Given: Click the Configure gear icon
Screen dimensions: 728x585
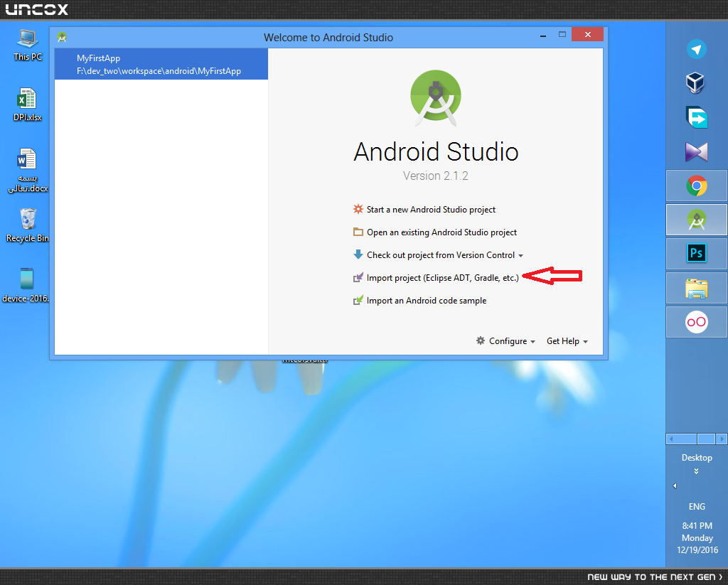Looking at the screenshot, I should (x=481, y=340).
